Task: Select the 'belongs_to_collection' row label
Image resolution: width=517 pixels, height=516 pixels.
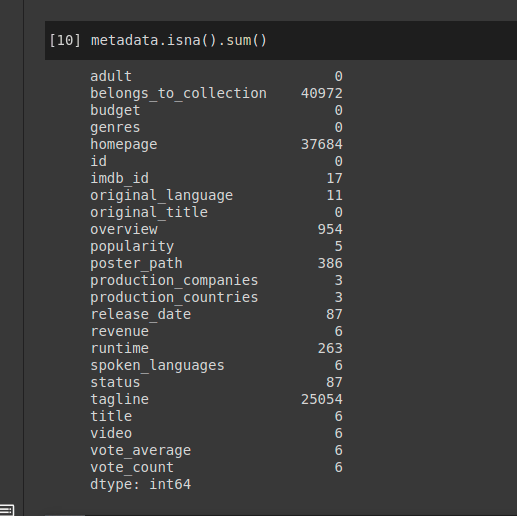Action: [x=178, y=93]
